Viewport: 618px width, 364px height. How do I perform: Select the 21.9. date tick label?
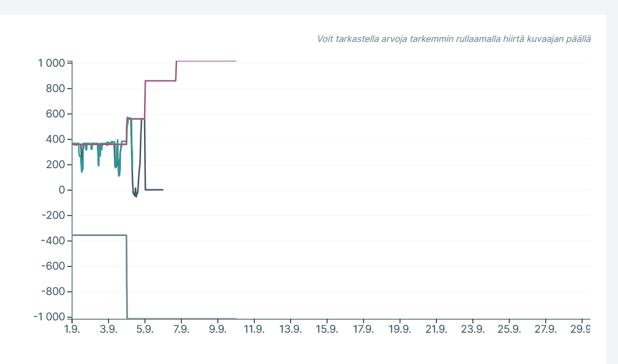click(x=436, y=329)
